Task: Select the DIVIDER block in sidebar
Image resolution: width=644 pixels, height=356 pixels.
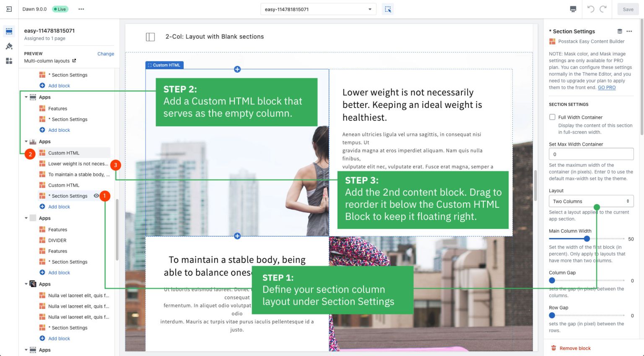Action: click(x=57, y=241)
